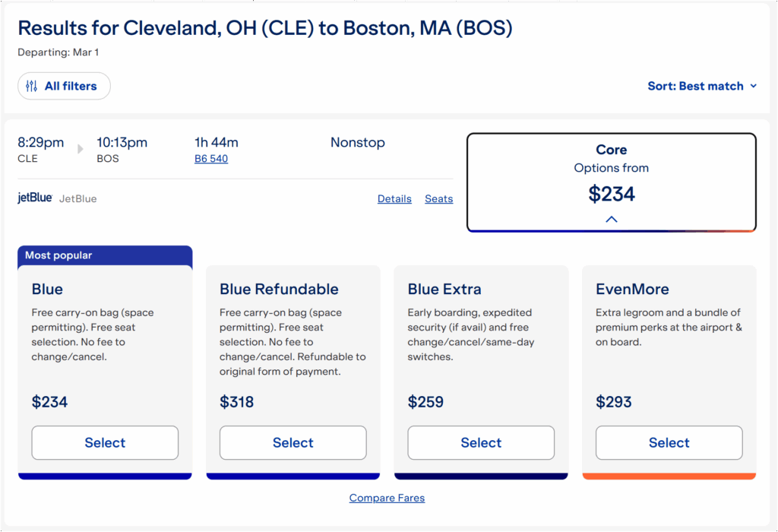Image resolution: width=778 pixels, height=532 pixels.
Task: Select the Blue fare for $234
Action: (105, 443)
